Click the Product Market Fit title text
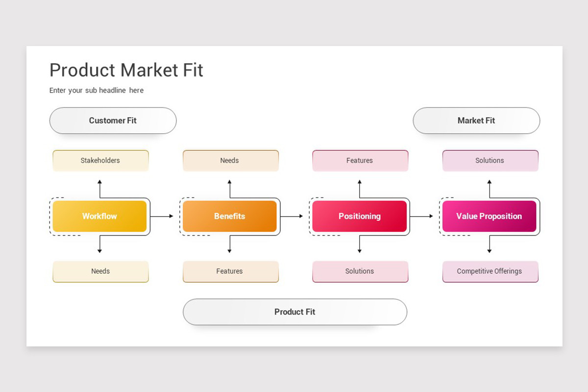588x392 pixels. [126, 70]
